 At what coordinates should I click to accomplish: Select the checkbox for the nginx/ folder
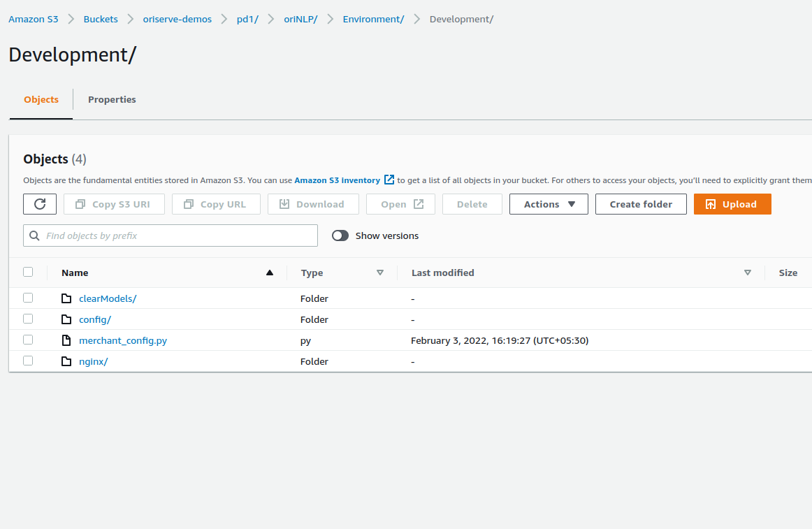[x=28, y=361]
